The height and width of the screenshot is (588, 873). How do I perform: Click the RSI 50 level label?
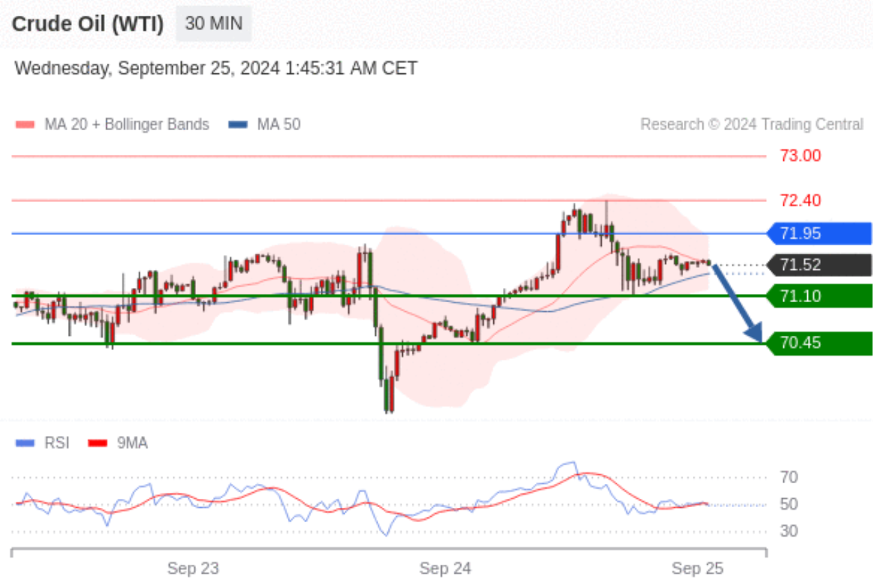point(789,504)
